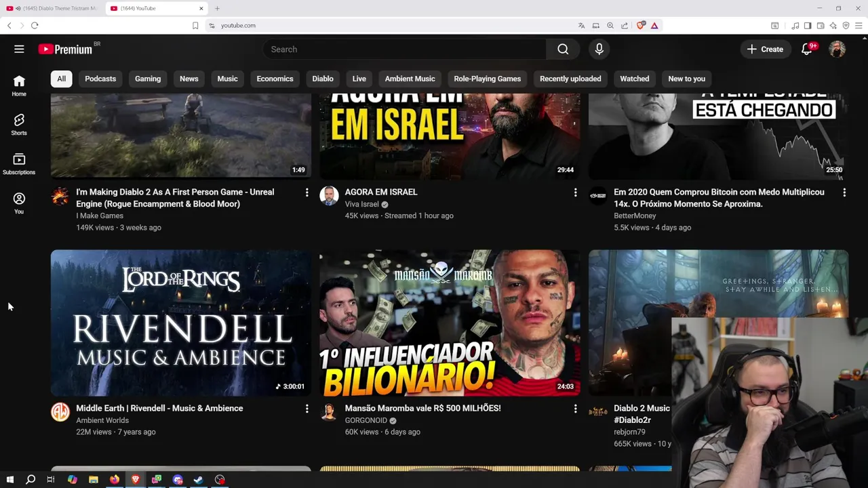Open GORGONOID channel link
Viewport: 868px width, 488px height.
(366, 420)
